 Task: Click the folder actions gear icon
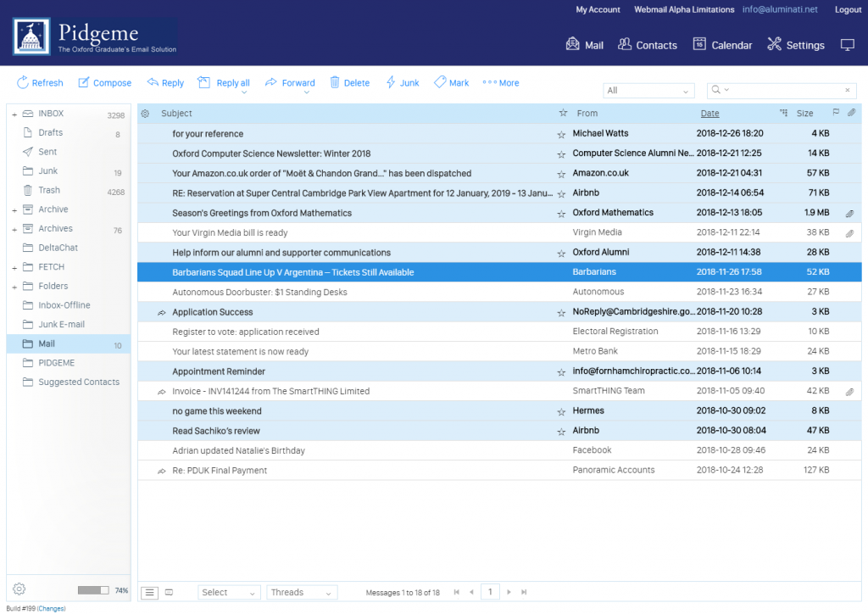pyautogui.click(x=19, y=589)
